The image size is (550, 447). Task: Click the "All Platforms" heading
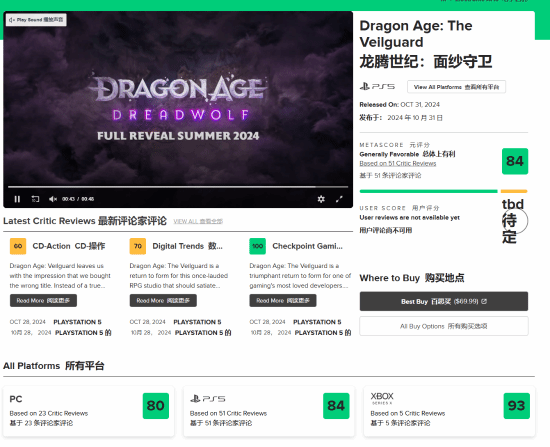pos(32,366)
